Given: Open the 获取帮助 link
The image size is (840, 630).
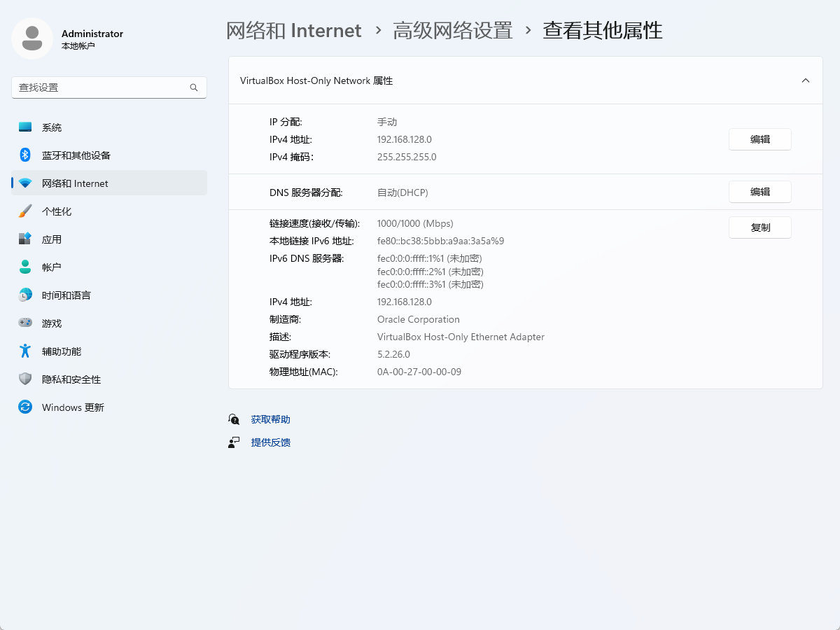Looking at the screenshot, I should [271, 419].
